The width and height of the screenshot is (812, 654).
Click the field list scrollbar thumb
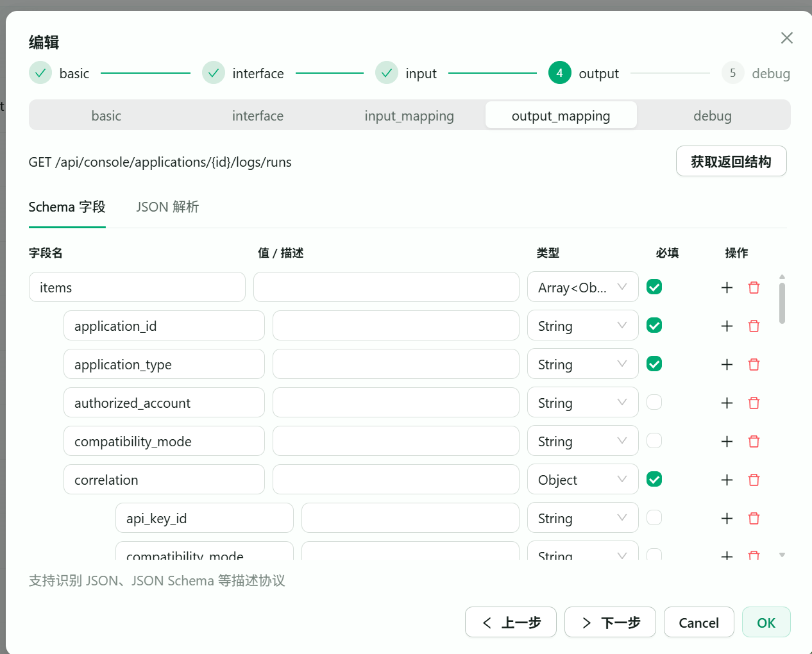tap(782, 304)
